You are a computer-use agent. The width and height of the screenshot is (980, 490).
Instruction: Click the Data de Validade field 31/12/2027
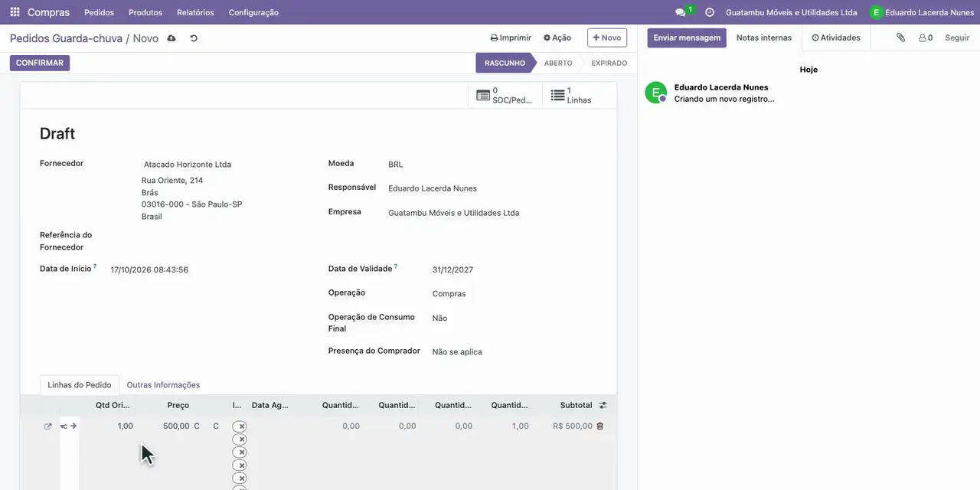click(452, 270)
